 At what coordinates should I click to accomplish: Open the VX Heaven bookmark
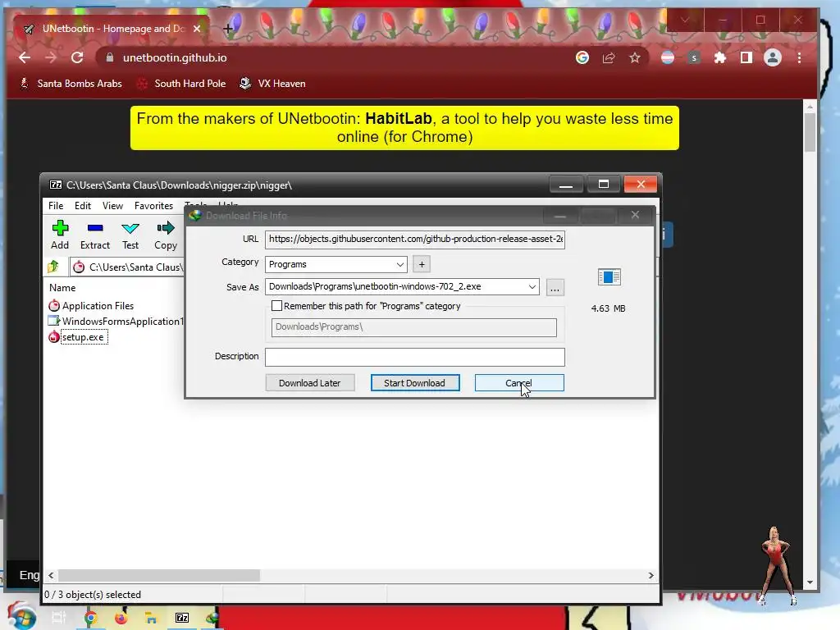coord(272,84)
